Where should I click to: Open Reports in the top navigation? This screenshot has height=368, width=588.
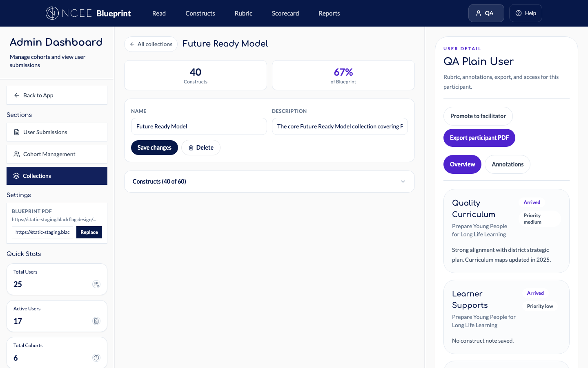coord(329,13)
